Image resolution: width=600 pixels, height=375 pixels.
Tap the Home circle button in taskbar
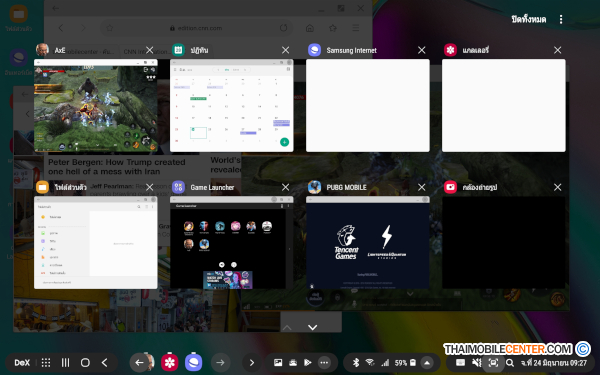pos(85,362)
